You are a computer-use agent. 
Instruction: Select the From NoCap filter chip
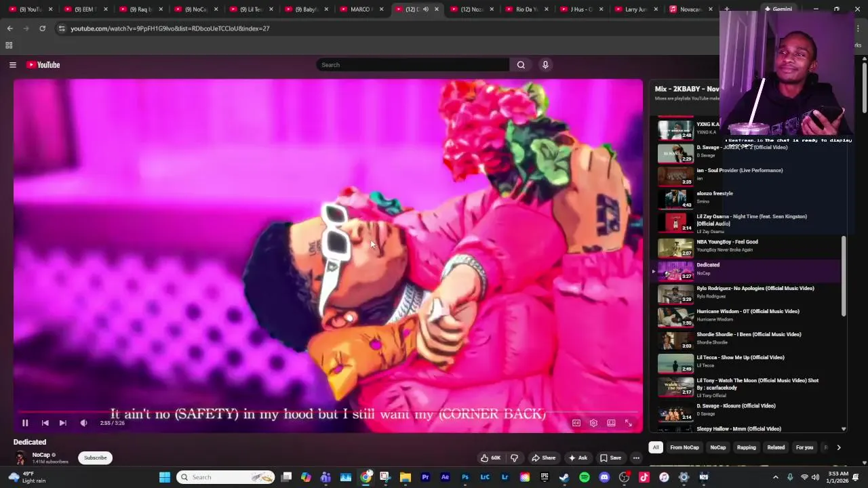684,447
